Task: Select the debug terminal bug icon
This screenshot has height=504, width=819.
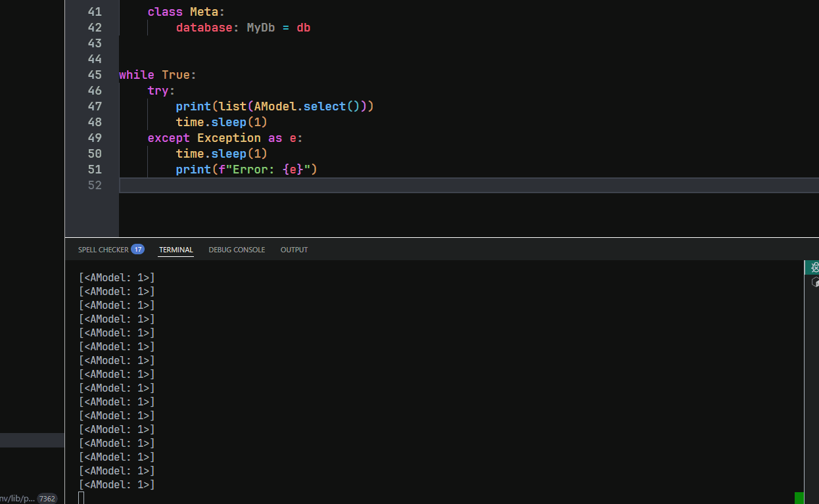Action: point(814,267)
